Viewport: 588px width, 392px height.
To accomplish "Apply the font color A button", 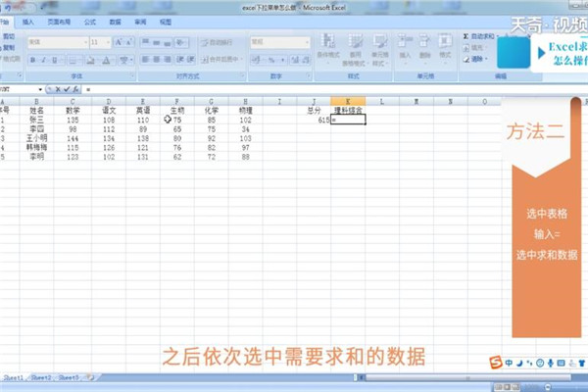I will pos(107,60).
